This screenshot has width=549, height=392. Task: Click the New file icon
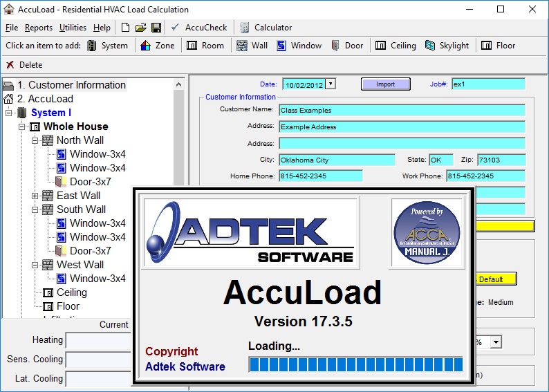click(x=125, y=28)
